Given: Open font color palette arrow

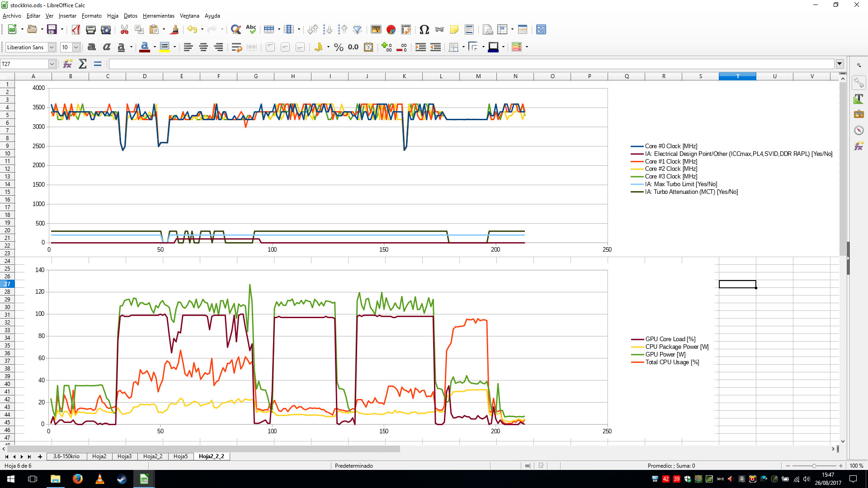Looking at the screenshot, I should tap(155, 47).
